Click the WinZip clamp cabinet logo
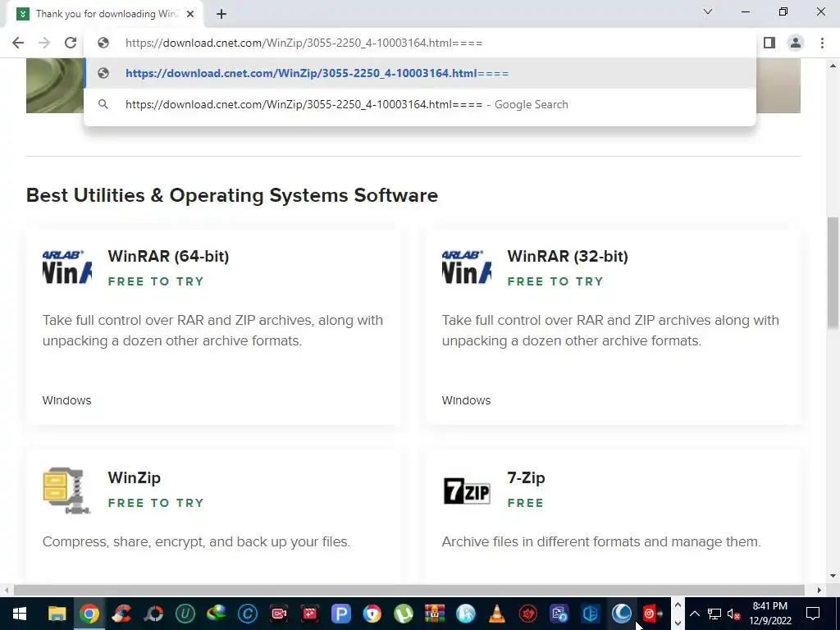 point(67,491)
